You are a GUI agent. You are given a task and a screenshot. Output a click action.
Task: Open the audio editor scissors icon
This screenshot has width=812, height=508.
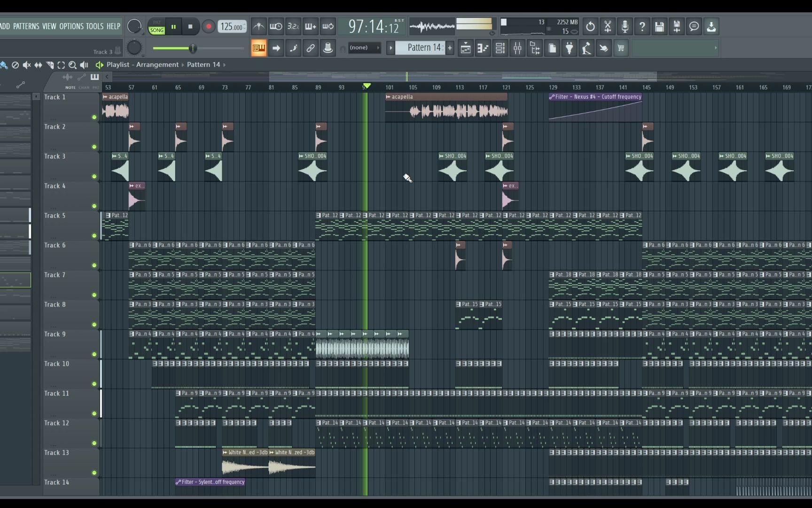click(x=608, y=26)
